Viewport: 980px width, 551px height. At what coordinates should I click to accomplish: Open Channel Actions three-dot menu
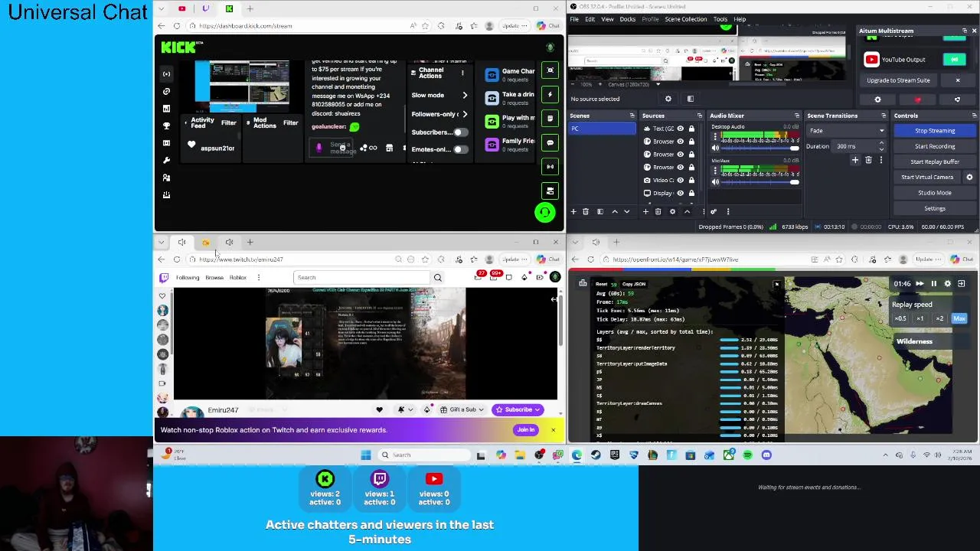pos(462,73)
